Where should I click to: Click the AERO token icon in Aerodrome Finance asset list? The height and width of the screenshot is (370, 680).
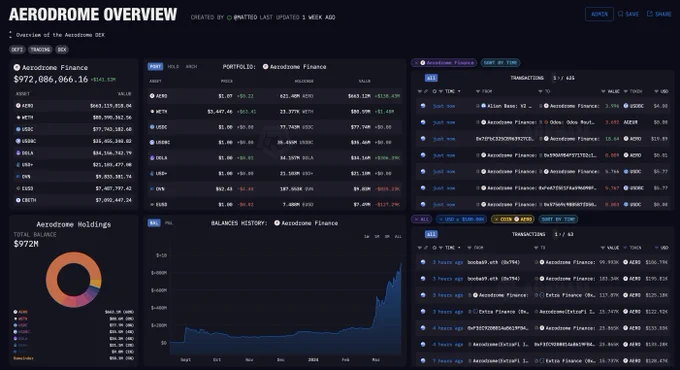(x=18, y=105)
